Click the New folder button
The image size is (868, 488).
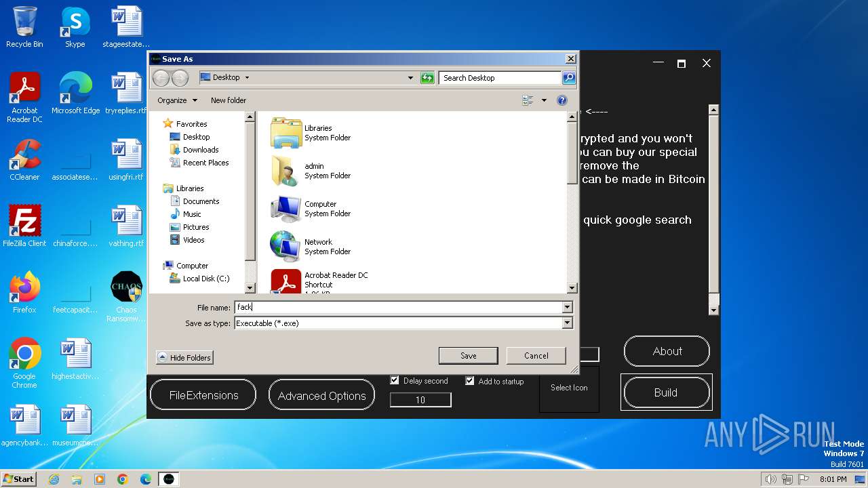pos(229,100)
